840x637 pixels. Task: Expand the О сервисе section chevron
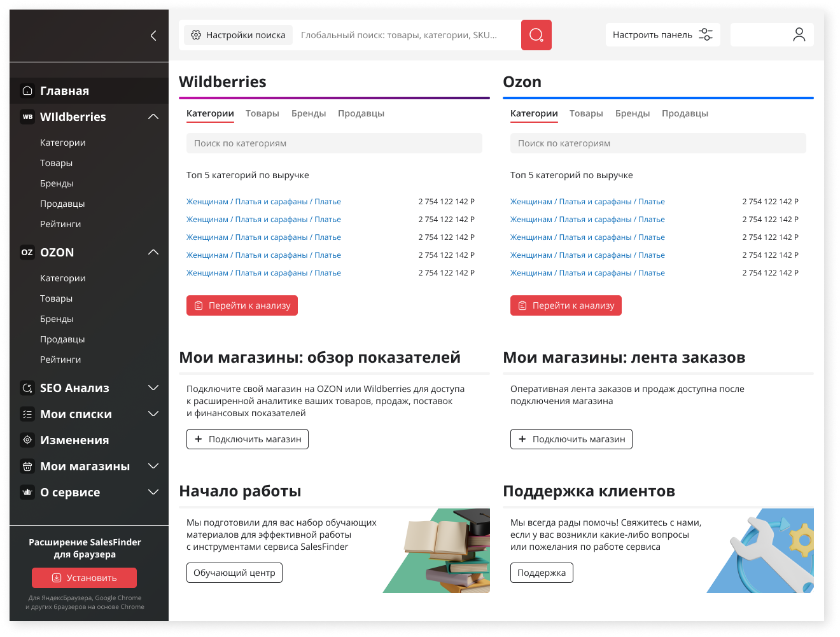(153, 492)
